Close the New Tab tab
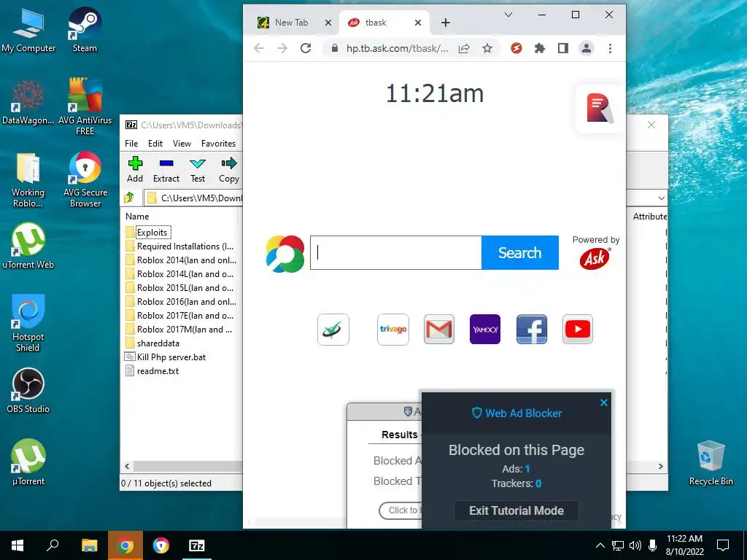 click(328, 23)
